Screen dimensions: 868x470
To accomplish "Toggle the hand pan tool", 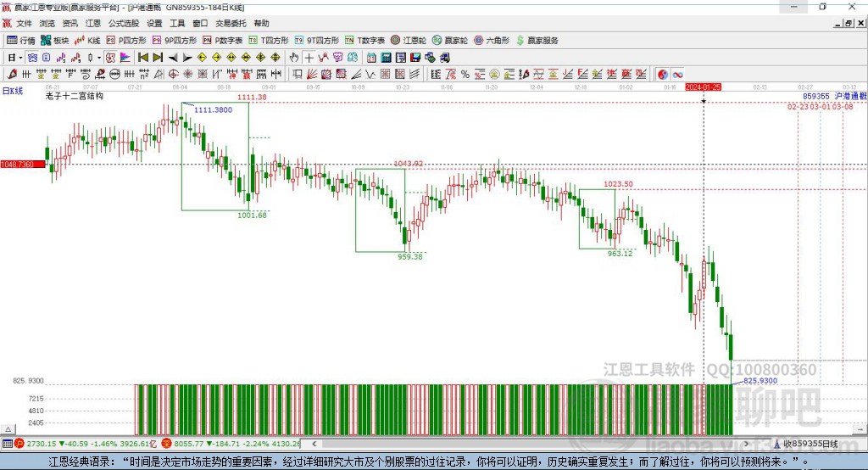I will pos(294,58).
